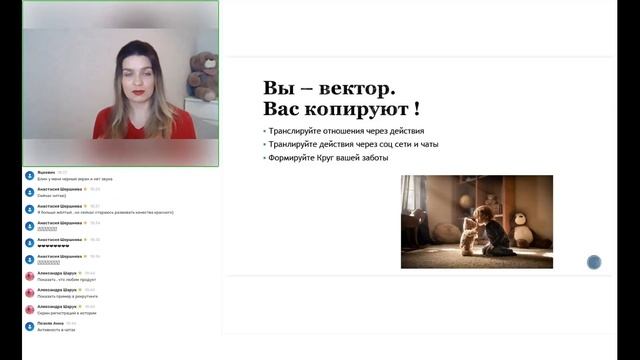This screenshot has height=360, width=640.
Task: Click avatar beside 'Активность в чатах' message
Action: [30, 327]
